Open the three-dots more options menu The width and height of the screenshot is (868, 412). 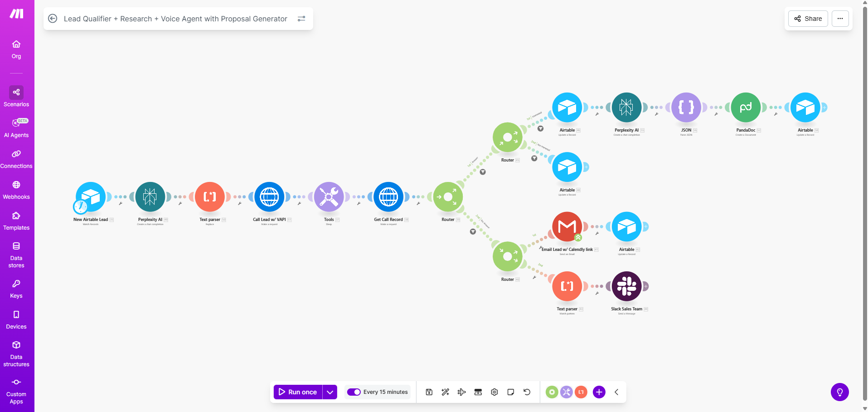840,19
